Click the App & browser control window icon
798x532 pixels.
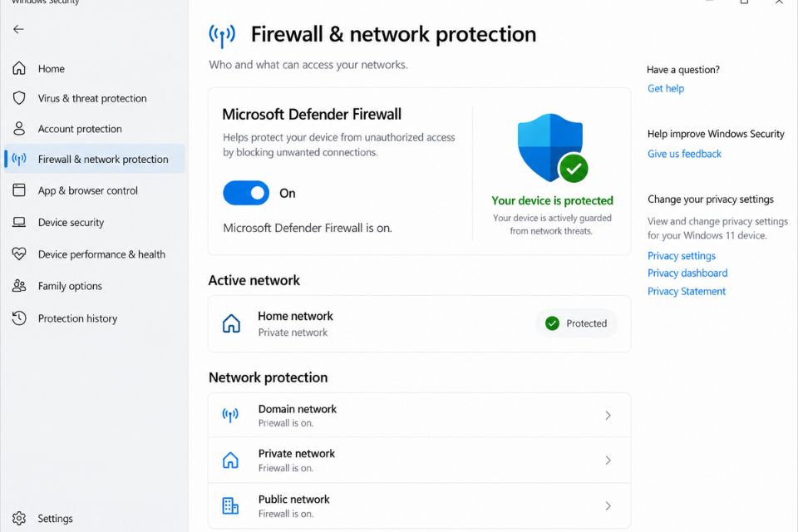pos(19,190)
